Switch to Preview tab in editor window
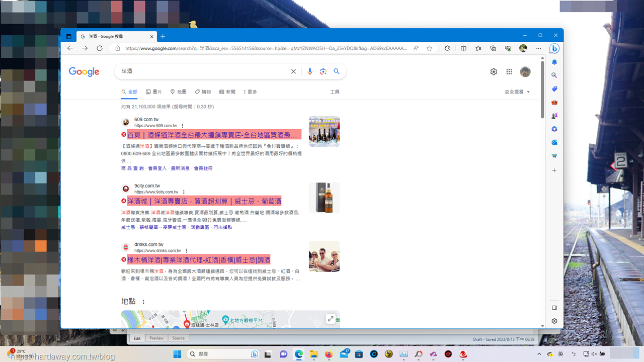 click(x=156, y=338)
